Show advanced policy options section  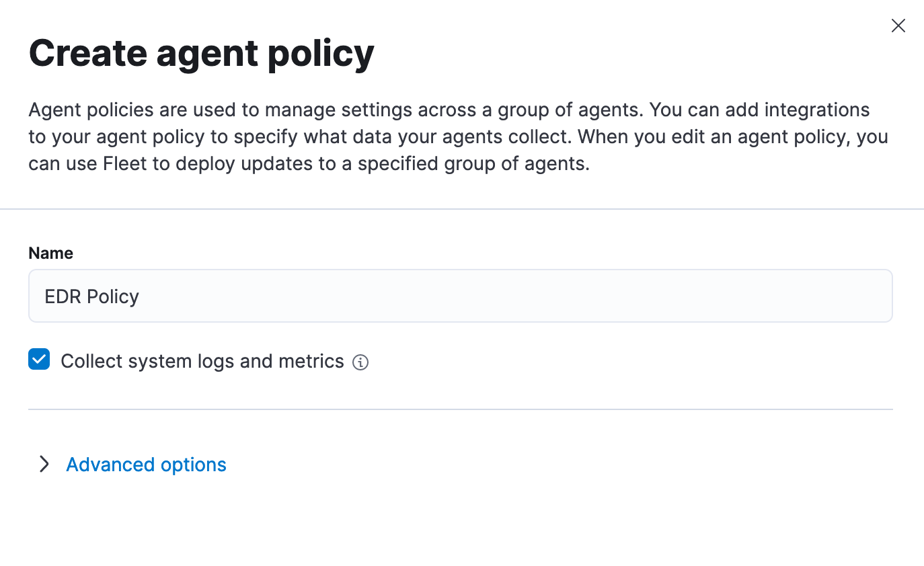click(x=146, y=464)
